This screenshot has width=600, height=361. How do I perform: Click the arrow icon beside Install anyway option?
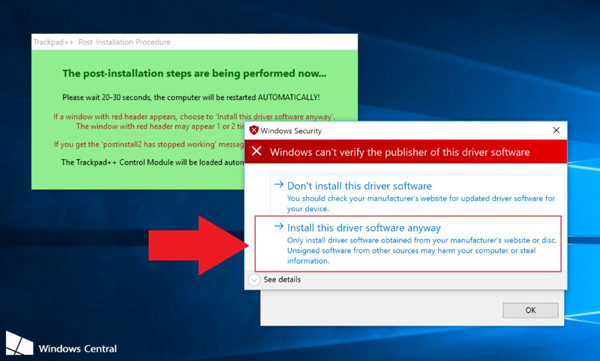click(x=279, y=227)
